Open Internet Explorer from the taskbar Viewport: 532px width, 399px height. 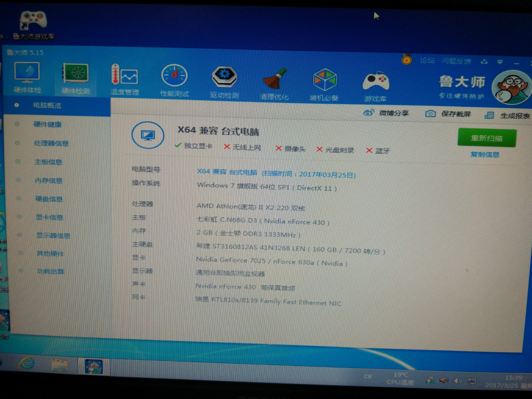[27, 363]
